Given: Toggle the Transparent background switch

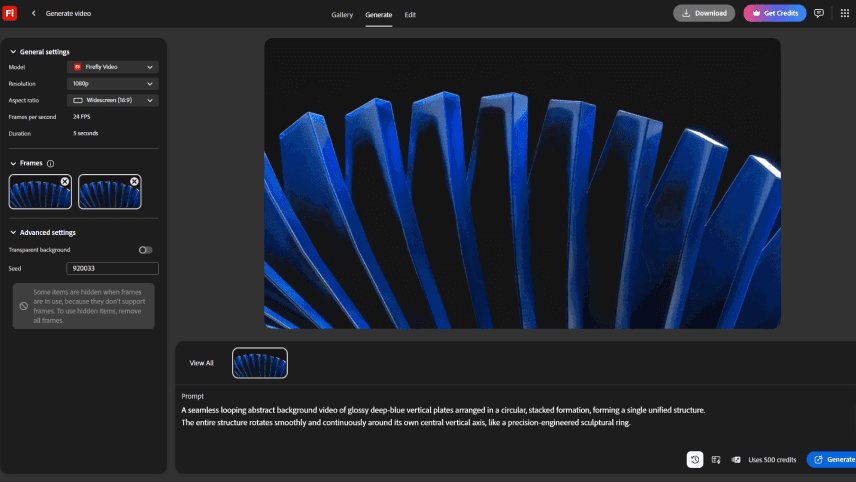Looking at the screenshot, I should tap(145, 250).
